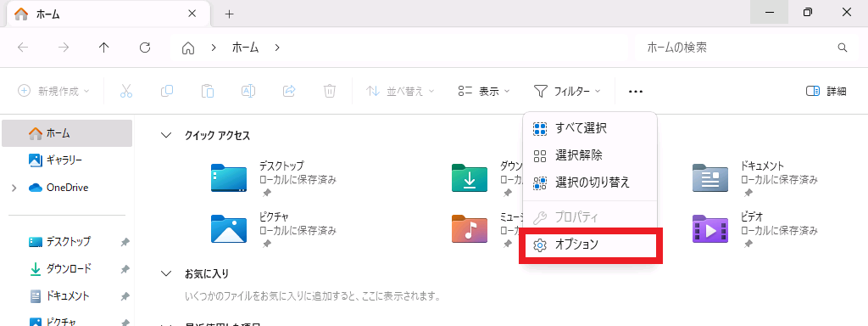The image size is (868, 326).
Task: Click the Share icon in toolbar
Action: tap(289, 91)
